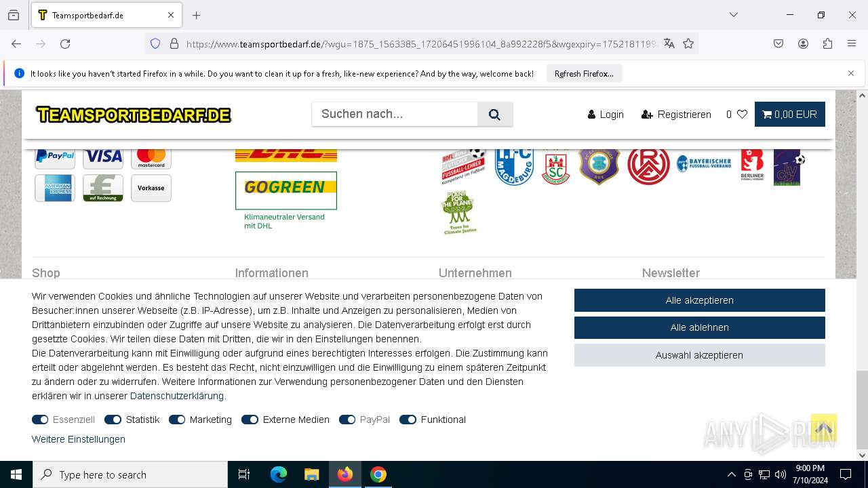
Task: Click the Berliner Fussball-Verband logo
Action: click(752, 166)
